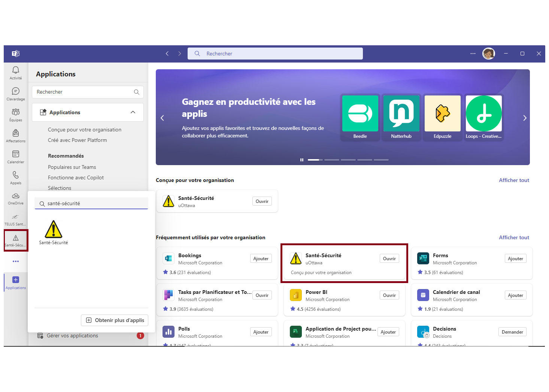
Task: Pause the banner carousel
Action: [x=301, y=160]
